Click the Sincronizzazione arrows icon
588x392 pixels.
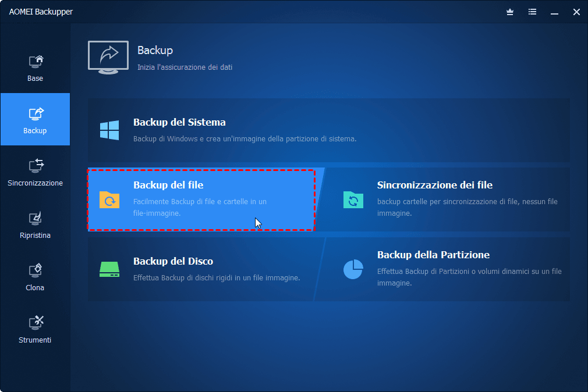36,166
